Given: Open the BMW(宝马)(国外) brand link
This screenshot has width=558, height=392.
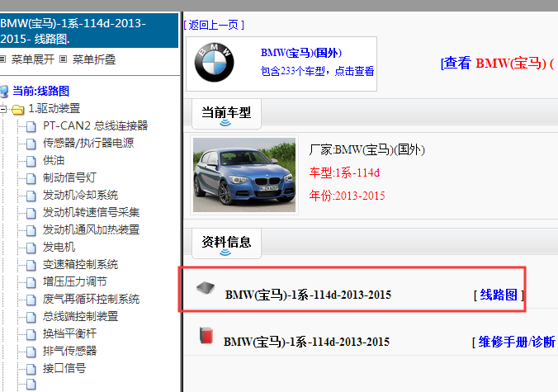Looking at the screenshot, I should pos(301,53).
